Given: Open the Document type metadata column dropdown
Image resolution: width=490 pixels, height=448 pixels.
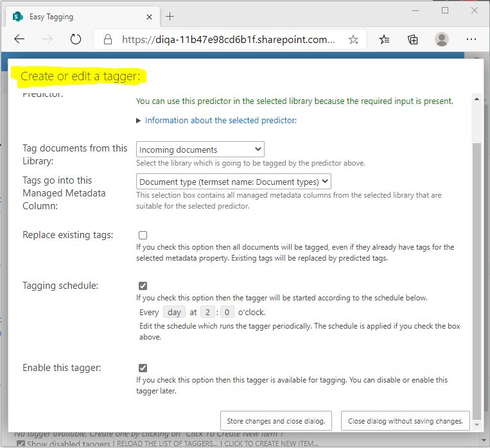Looking at the screenshot, I should pos(234,182).
